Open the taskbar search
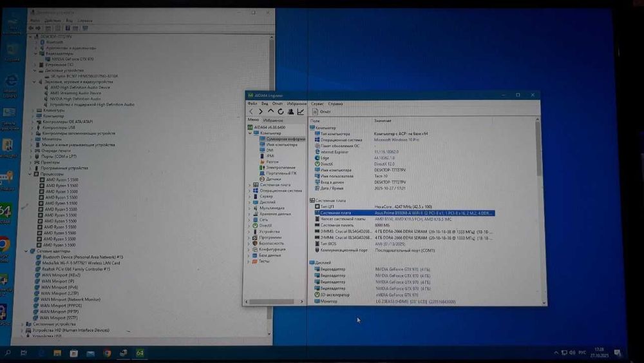 (7, 353)
